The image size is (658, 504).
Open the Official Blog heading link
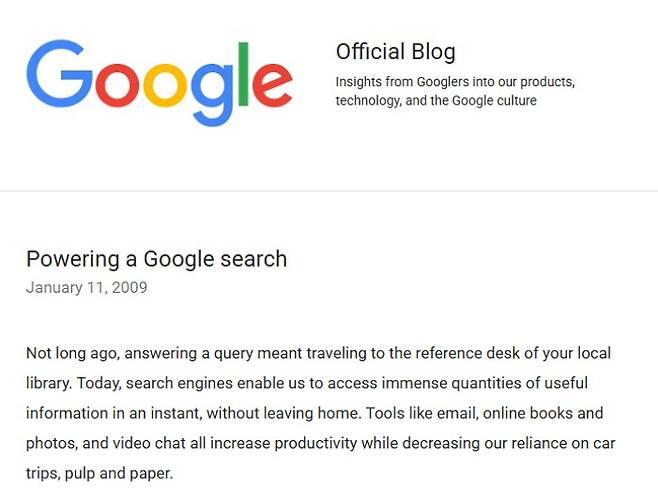point(395,52)
